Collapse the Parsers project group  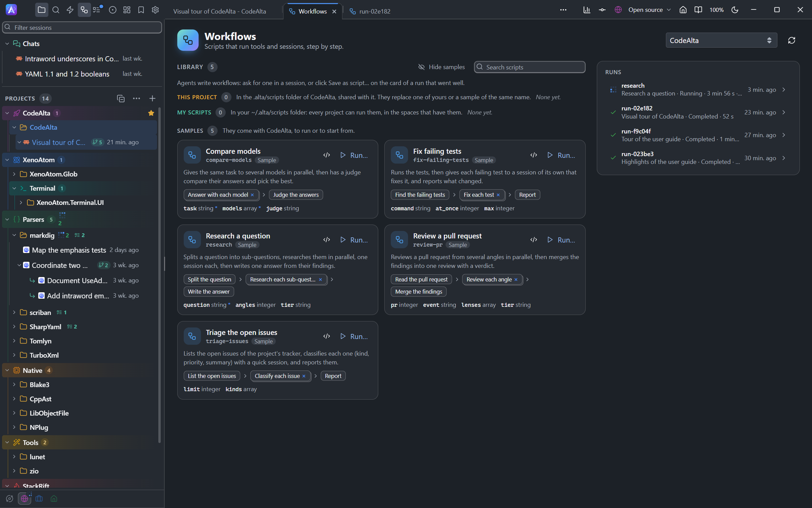(7, 219)
